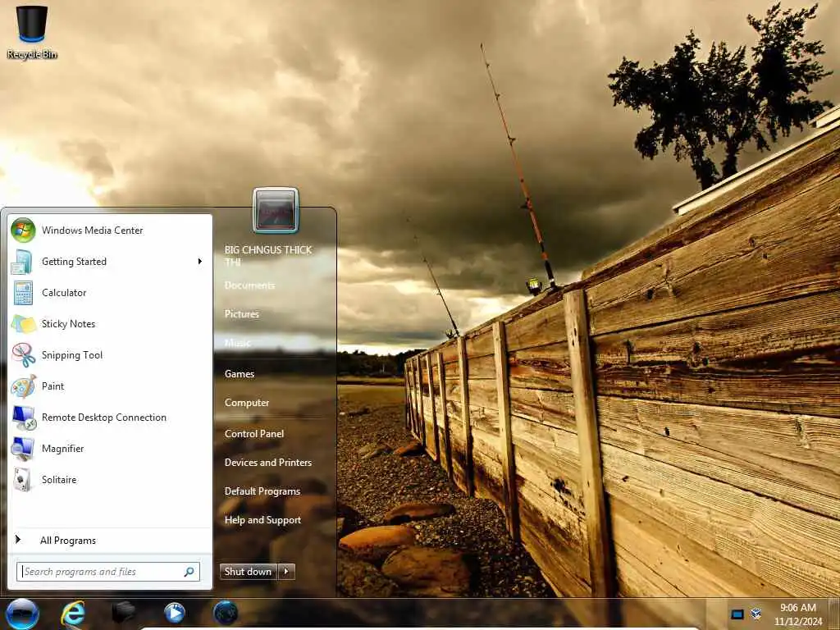Open Windows Media Player taskbar icon
Screen dimensions: 840x630
(x=174, y=613)
